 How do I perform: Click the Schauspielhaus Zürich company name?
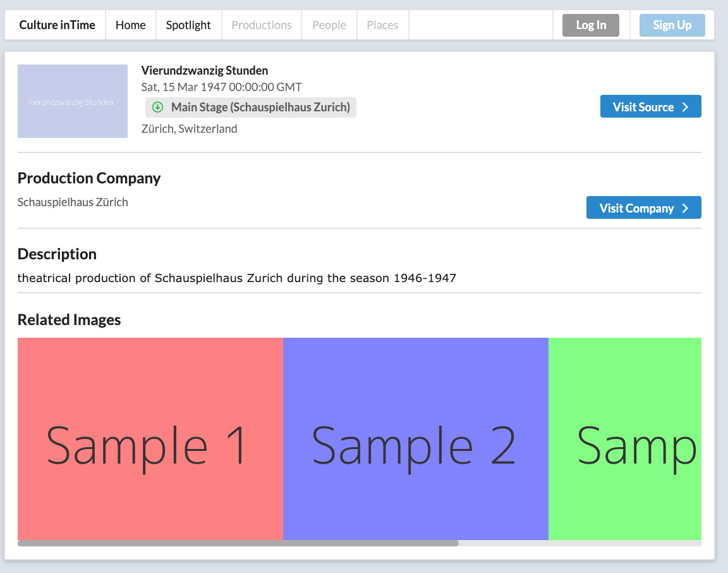[x=73, y=202]
